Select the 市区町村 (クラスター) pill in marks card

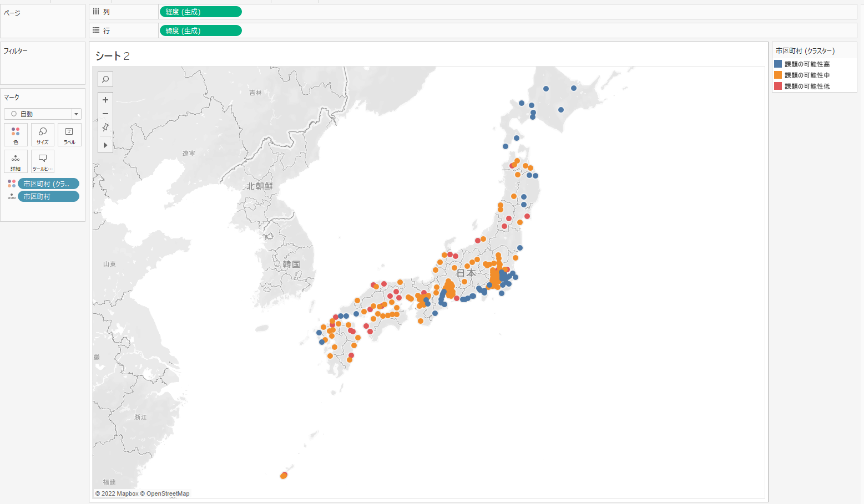(48, 184)
